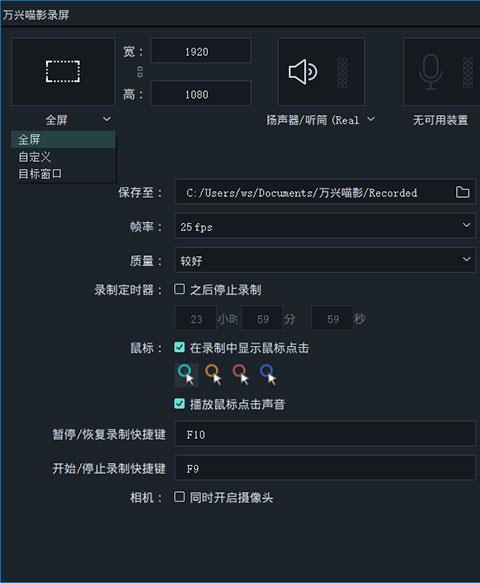
Task: Uncheck 在录制中显示鼠标点击 checkbox
Action: tap(180, 348)
